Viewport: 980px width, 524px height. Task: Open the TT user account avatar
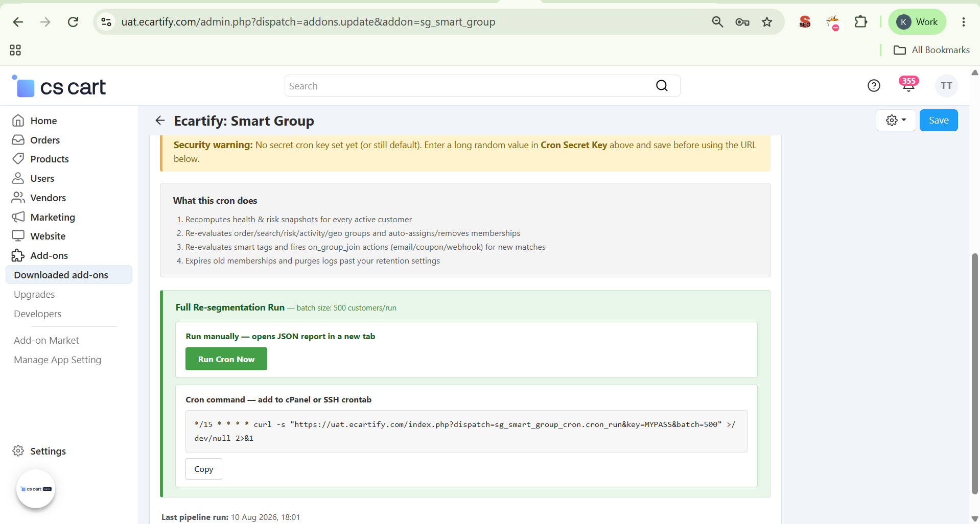pos(946,86)
